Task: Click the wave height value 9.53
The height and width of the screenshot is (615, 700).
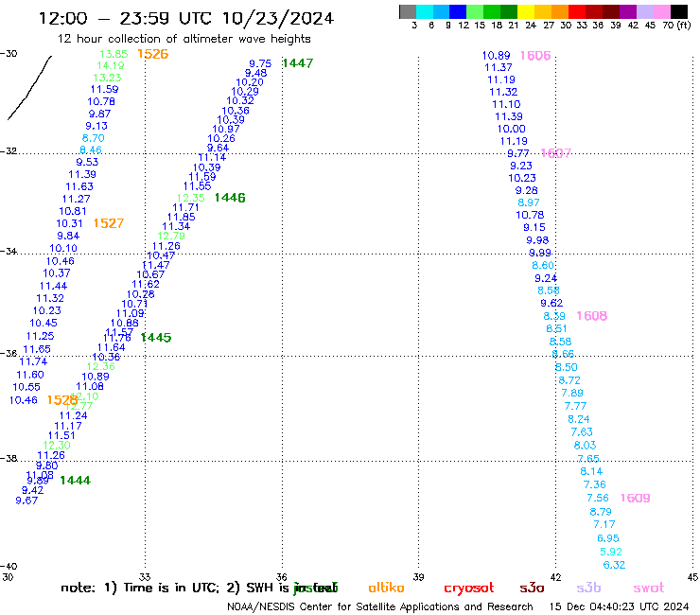Action: coord(87,162)
